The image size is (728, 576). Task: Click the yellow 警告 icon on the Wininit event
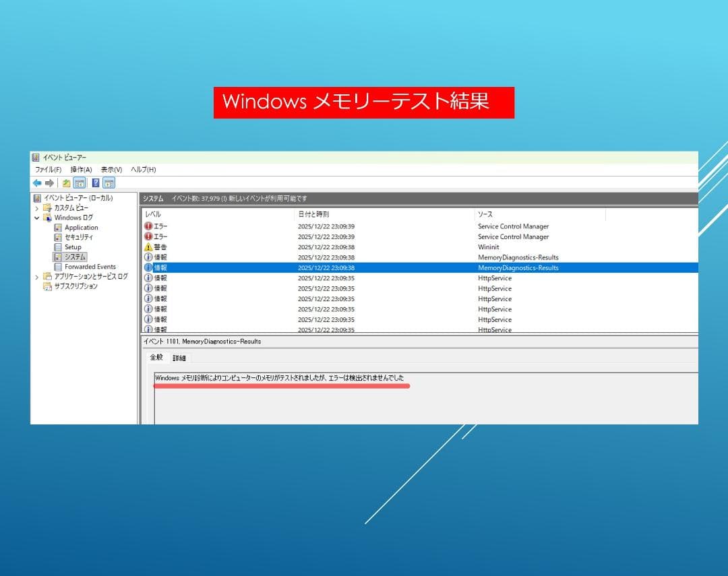click(149, 247)
